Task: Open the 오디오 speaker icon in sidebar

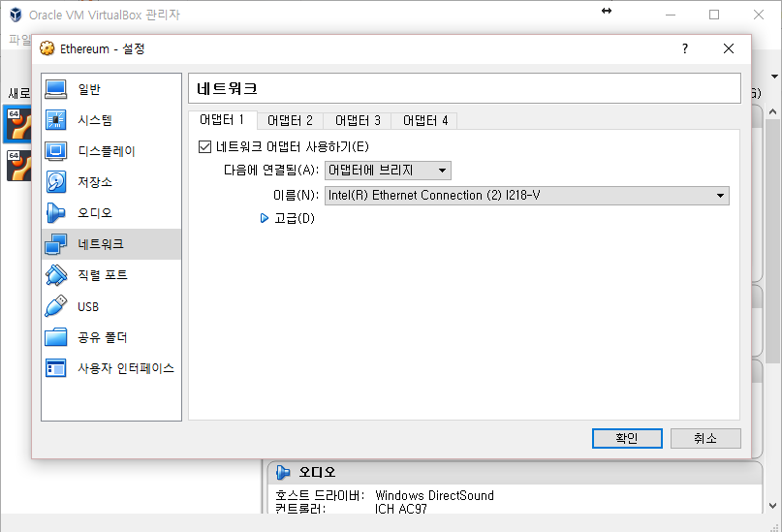Action: coord(55,213)
